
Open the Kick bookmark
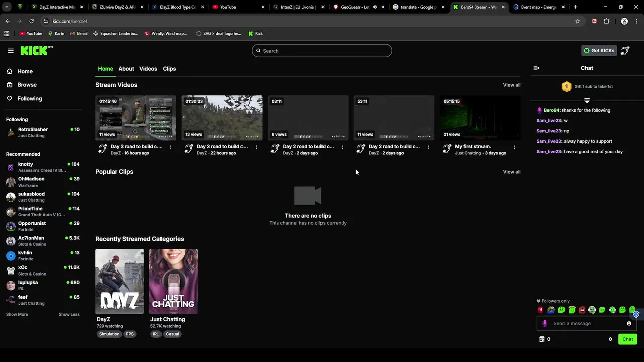(x=255, y=34)
